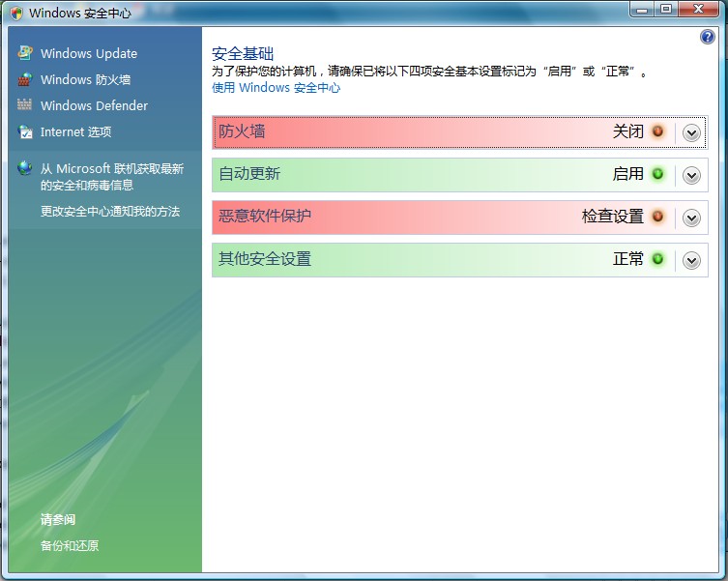The image size is (728, 581).
Task: Click the green status light on 自动更新 row
Action: pyautogui.click(x=657, y=174)
